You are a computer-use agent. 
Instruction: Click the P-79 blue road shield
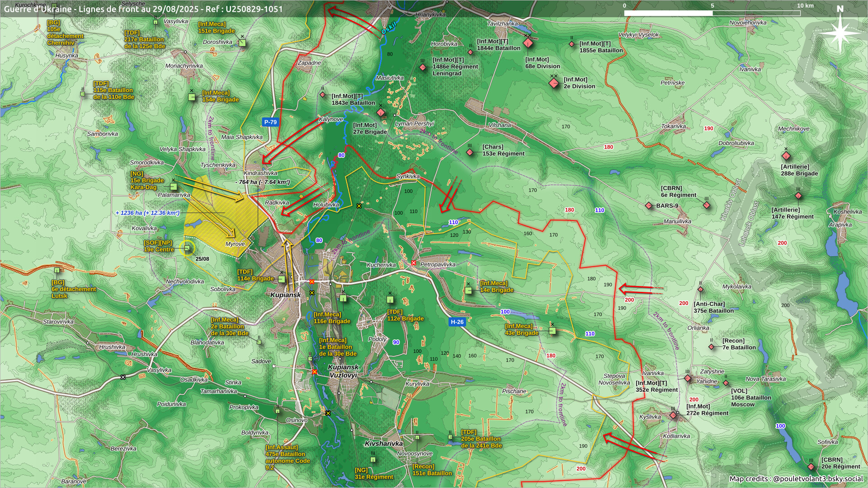(270, 122)
